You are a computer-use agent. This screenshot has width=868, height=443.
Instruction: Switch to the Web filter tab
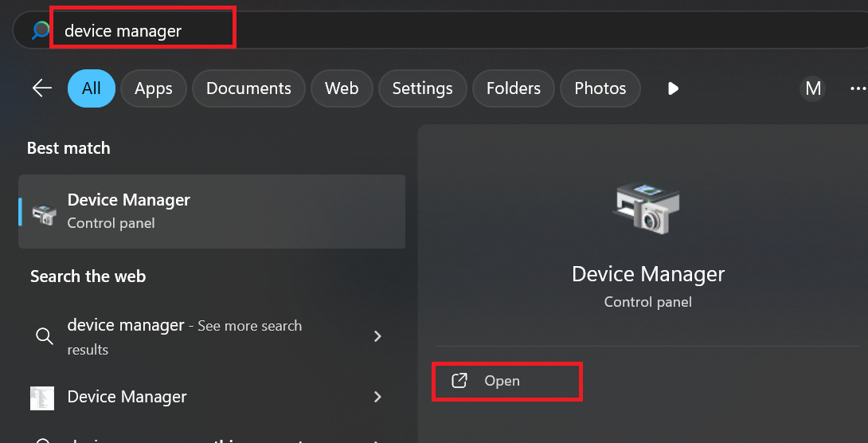(342, 88)
